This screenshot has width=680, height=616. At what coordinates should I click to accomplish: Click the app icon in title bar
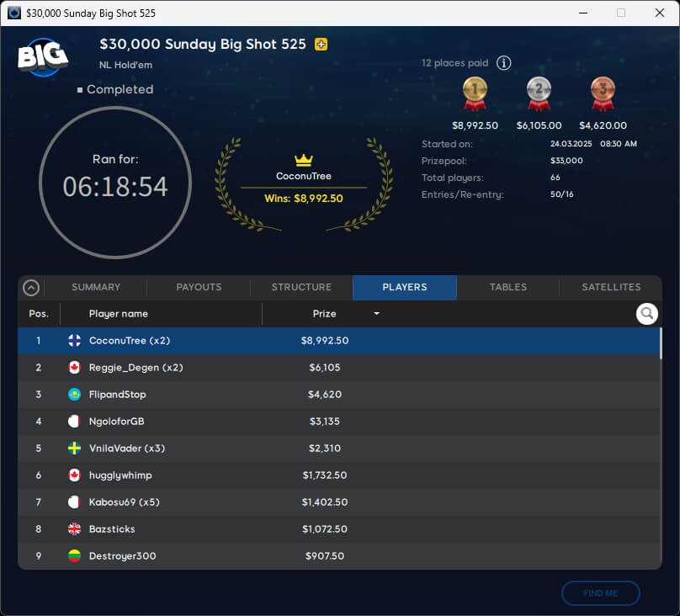click(13, 13)
